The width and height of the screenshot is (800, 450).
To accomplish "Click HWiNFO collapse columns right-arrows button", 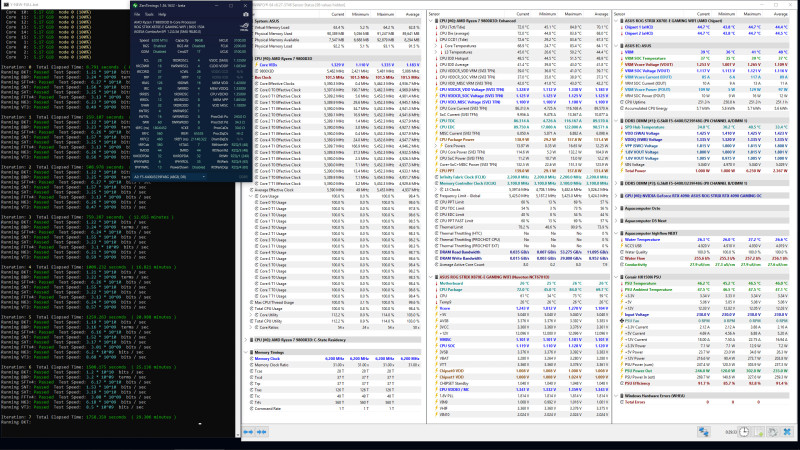I will point(262,432).
